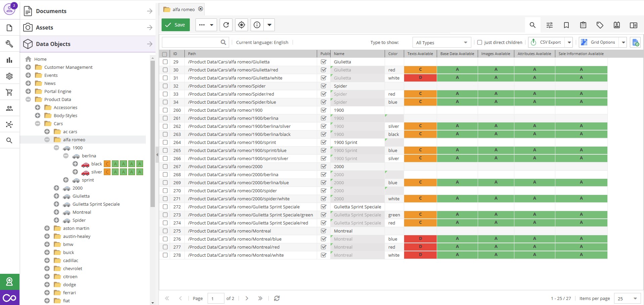Click the blue document config icon beside Grid Options

[x=635, y=42]
